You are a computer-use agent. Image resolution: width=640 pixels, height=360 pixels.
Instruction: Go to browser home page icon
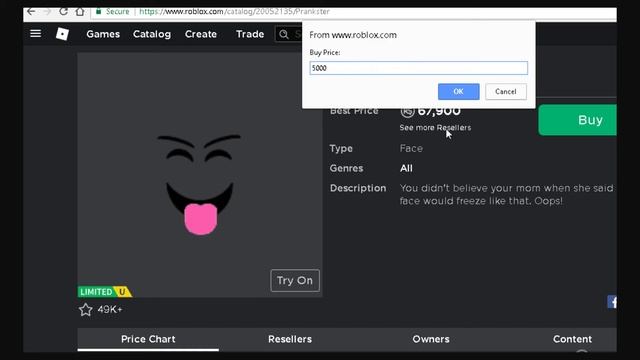pos(80,11)
